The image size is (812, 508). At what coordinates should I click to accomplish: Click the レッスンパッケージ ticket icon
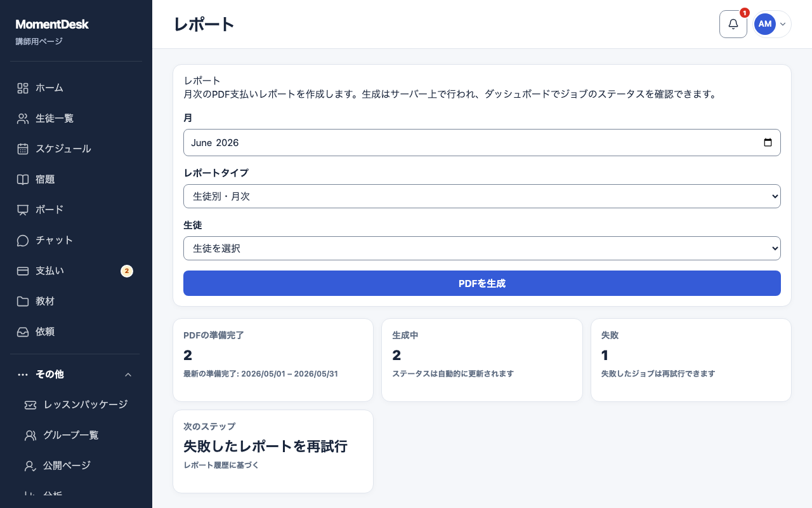click(x=30, y=405)
